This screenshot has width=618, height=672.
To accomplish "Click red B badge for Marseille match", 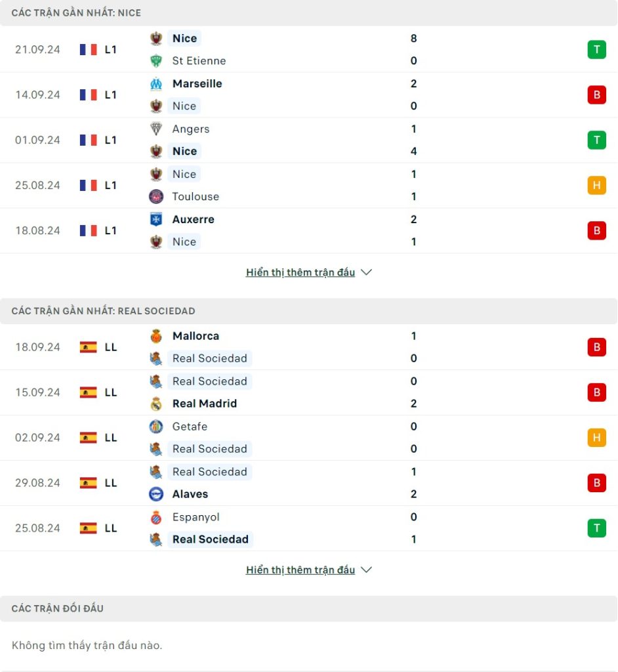I will tap(596, 94).
